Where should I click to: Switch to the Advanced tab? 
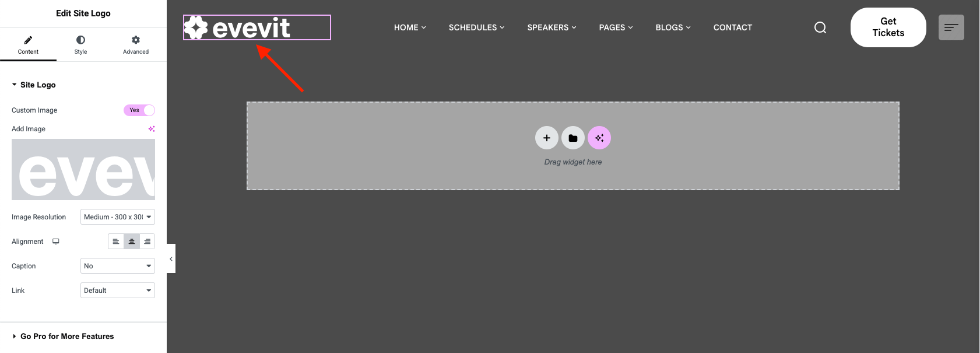click(135, 45)
